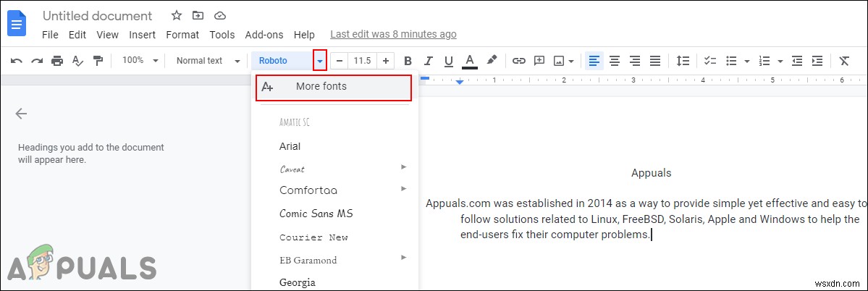Add a comment icon
This screenshot has height=291, width=868.
pyautogui.click(x=539, y=61)
